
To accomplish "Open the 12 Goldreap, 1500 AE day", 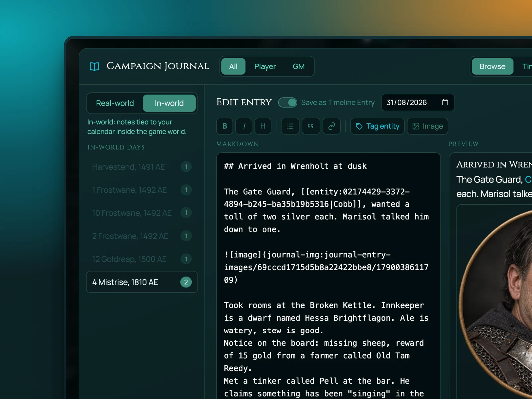I will [x=142, y=259].
